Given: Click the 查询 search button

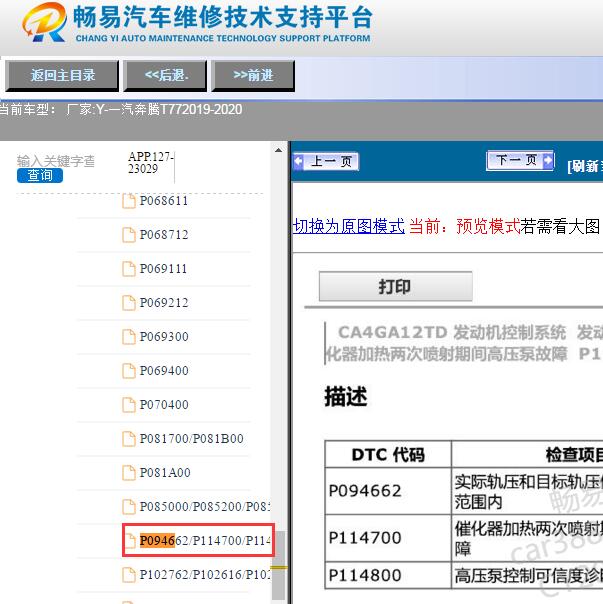Looking at the screenshot, I should coord(40,175).
